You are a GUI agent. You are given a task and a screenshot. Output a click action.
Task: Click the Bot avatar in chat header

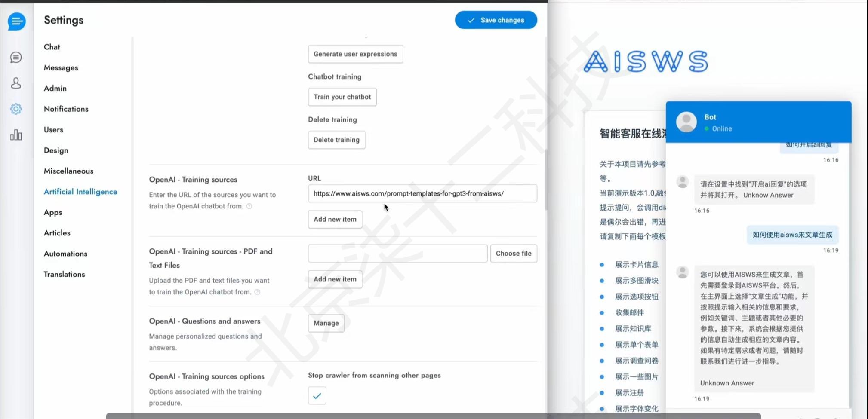(x=686, y=122)
